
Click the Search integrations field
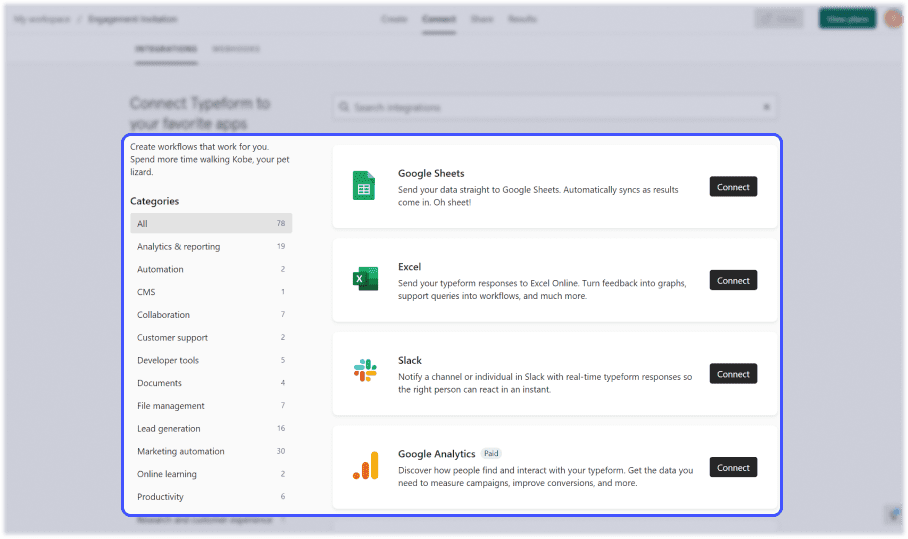(555, 107)
